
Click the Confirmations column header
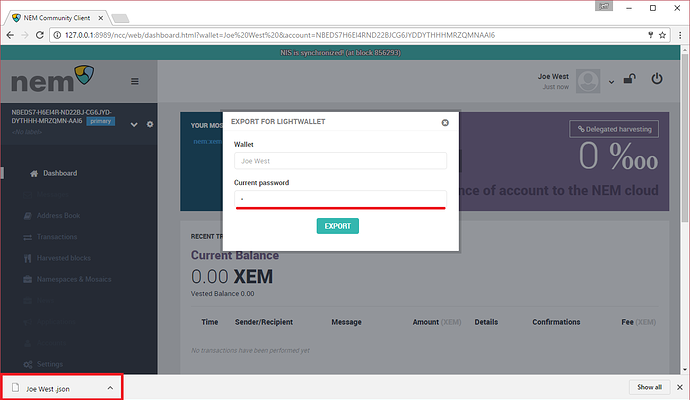[556, 322]
